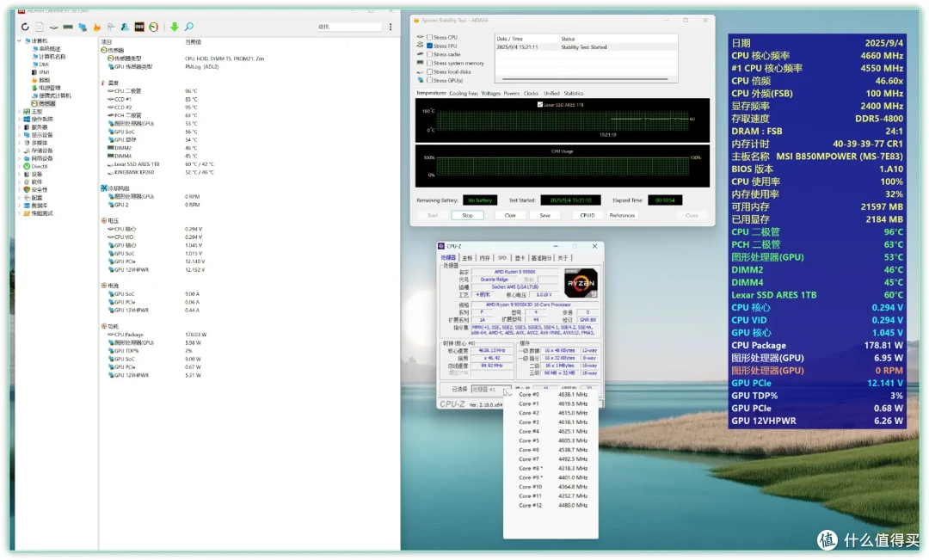Collapse the 计算机 tree node
Screen dimensions: 929x560
click(20, 41)
